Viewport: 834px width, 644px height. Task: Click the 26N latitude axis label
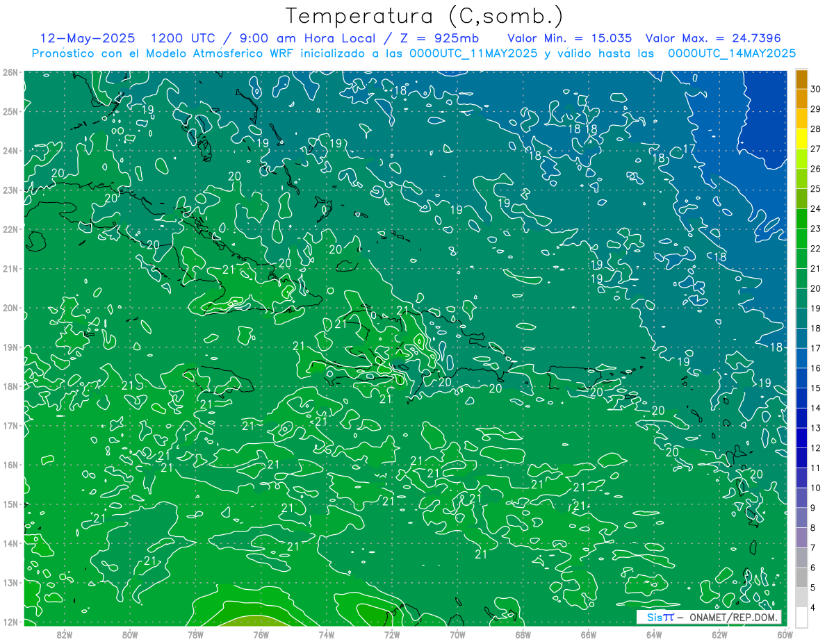point(10,72)
